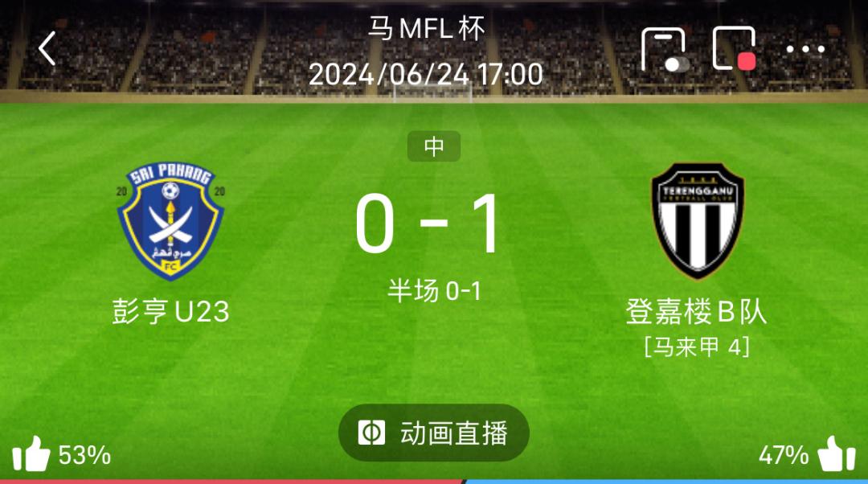This screenshot has width=868, height=484.
Task: Open the 登嘉楼B队 team page
Action: point(696,311)
